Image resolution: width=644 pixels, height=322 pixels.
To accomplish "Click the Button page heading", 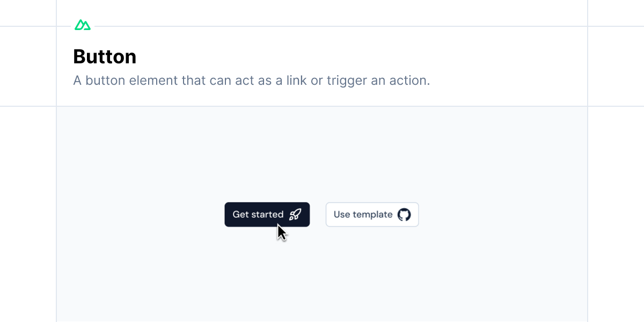I will pos(105,56).
